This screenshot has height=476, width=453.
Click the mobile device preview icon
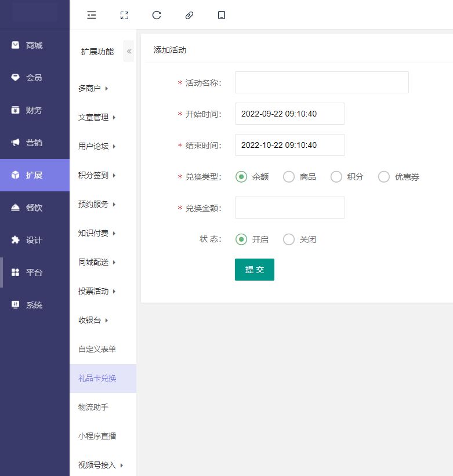coord(222,16)
